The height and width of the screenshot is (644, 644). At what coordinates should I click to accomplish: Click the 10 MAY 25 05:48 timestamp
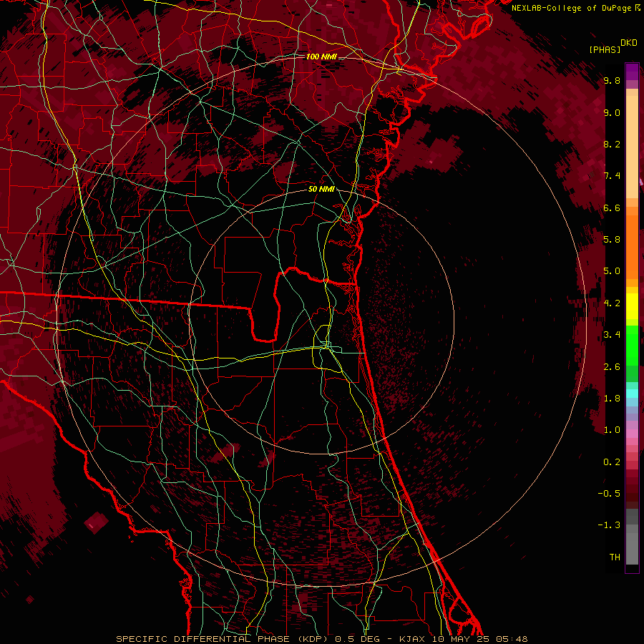479,639
